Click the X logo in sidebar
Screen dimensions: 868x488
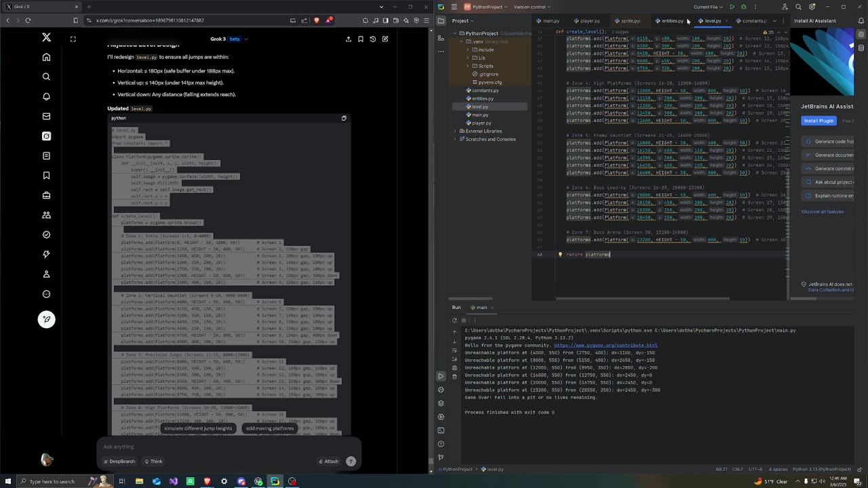(46, 37)
